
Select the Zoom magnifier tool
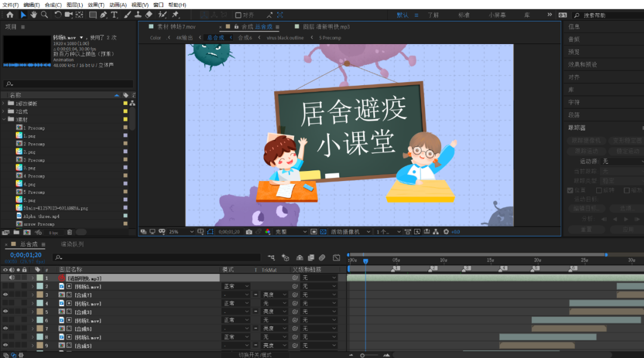point(44,15)
